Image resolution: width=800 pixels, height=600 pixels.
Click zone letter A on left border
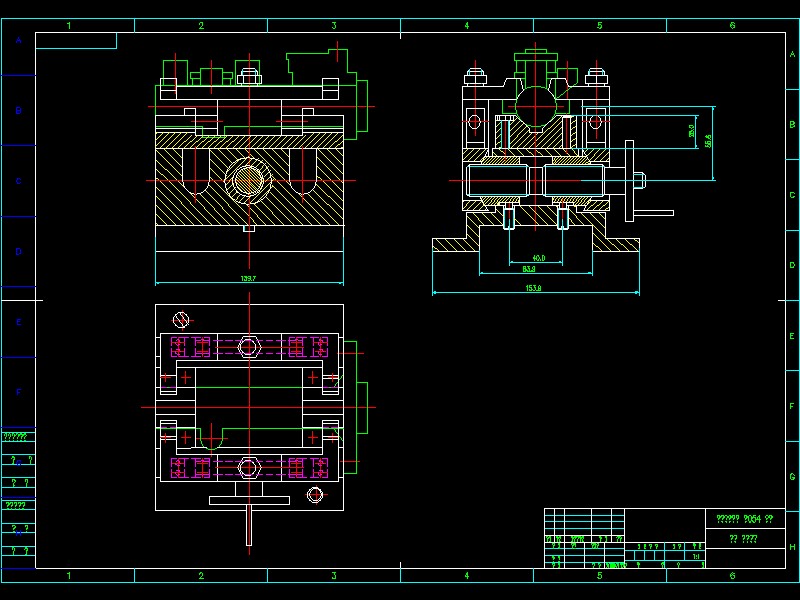coord(19,40)
